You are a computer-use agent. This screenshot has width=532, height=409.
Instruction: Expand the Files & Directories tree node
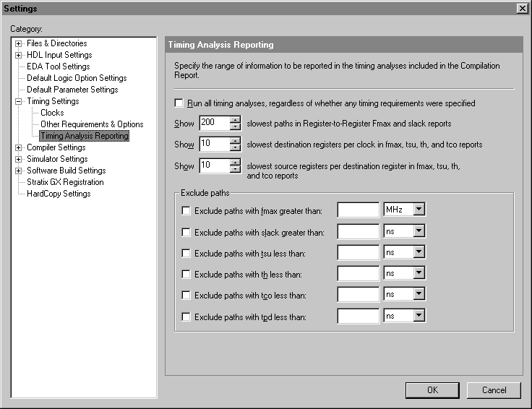pos(18,43)
